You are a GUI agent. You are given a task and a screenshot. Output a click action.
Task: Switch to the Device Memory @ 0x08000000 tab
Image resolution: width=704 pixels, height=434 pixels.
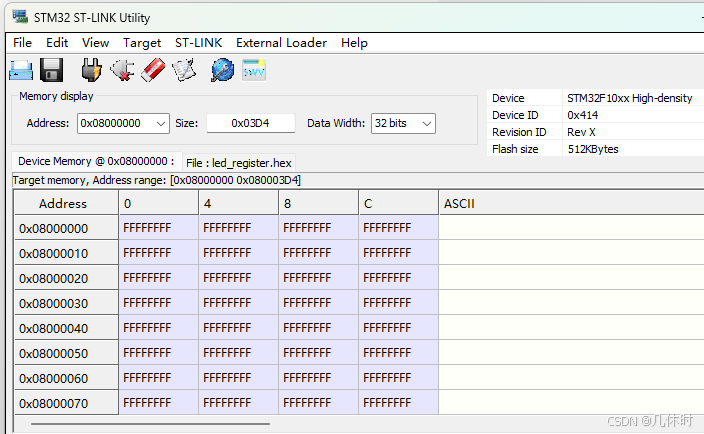pos(96,161)
